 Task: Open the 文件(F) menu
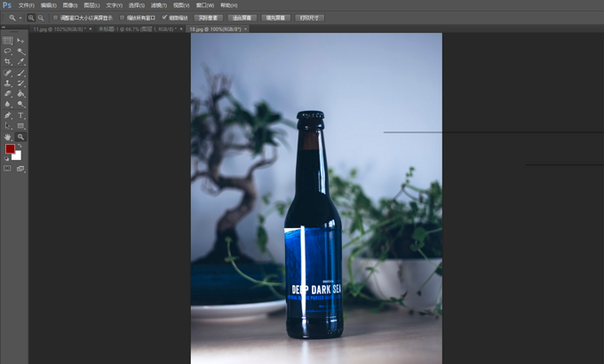[26, 5]
